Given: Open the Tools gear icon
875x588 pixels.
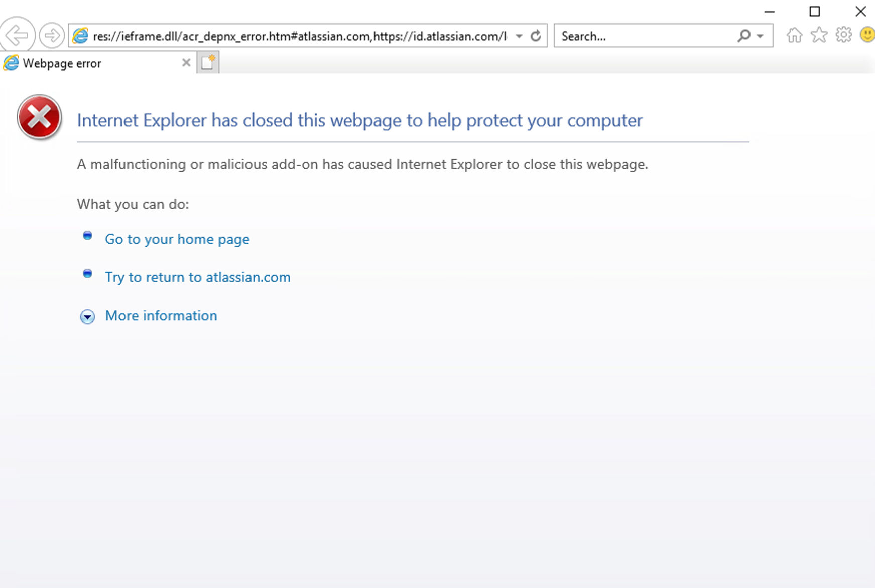Looking at the screenshot, I should point(843,35).
